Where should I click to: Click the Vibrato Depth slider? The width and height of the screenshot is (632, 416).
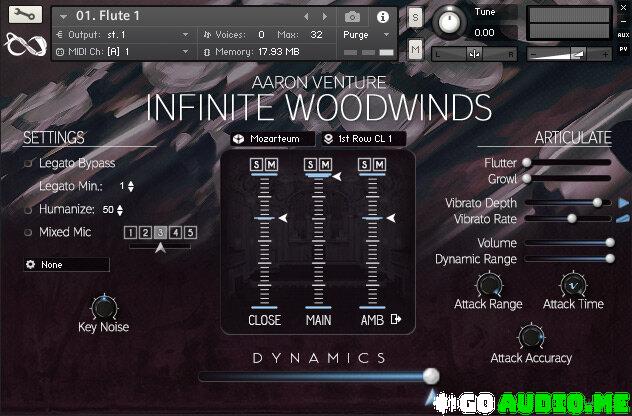pos(566,203)
